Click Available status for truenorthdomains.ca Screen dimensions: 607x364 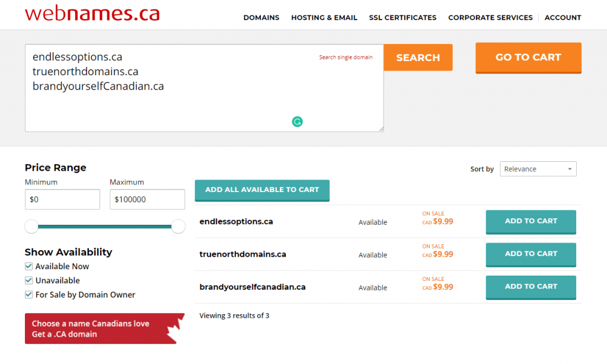click(x=373, y=255)
